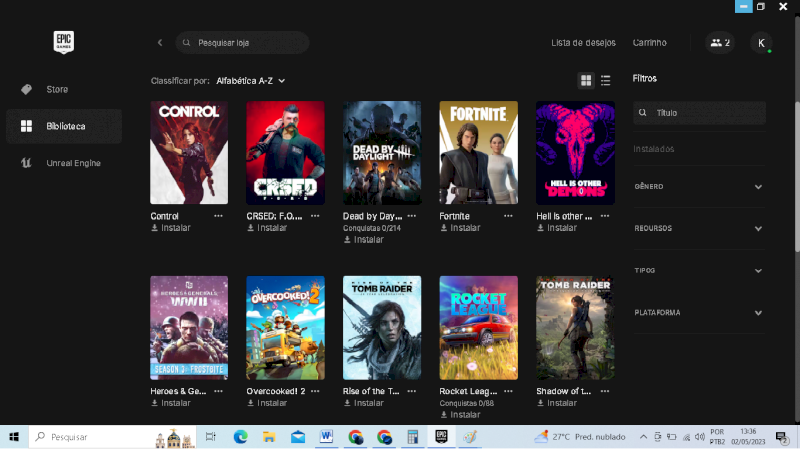
Task: Open Calculator from the taskbar
Action: pos(412,437)
